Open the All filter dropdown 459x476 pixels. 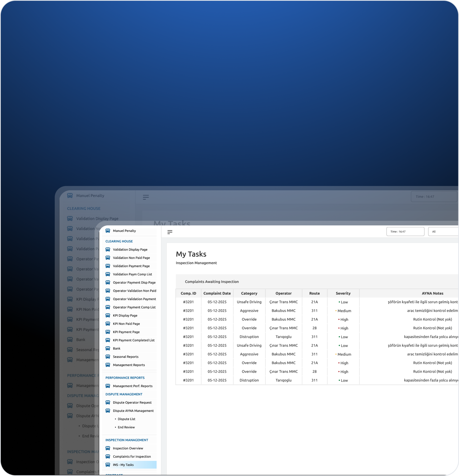click(443, 232)
